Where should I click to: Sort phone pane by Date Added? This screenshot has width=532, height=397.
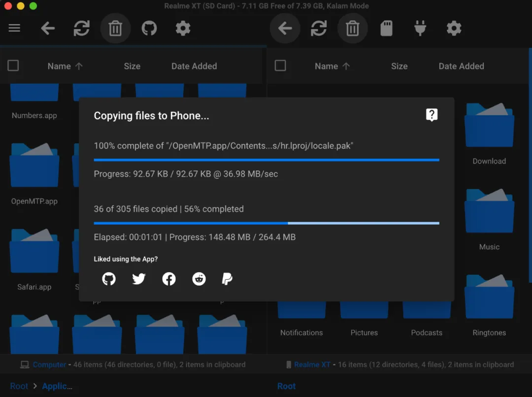point(462,66)
